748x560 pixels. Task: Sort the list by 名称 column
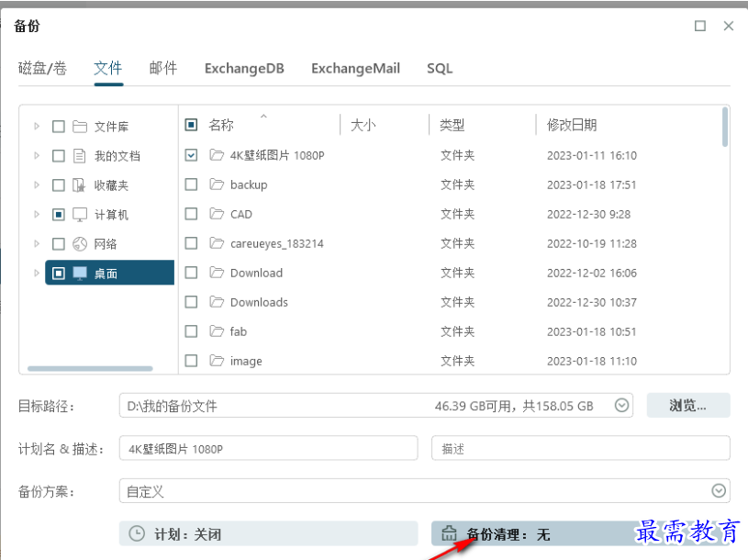tap(221, 125)
